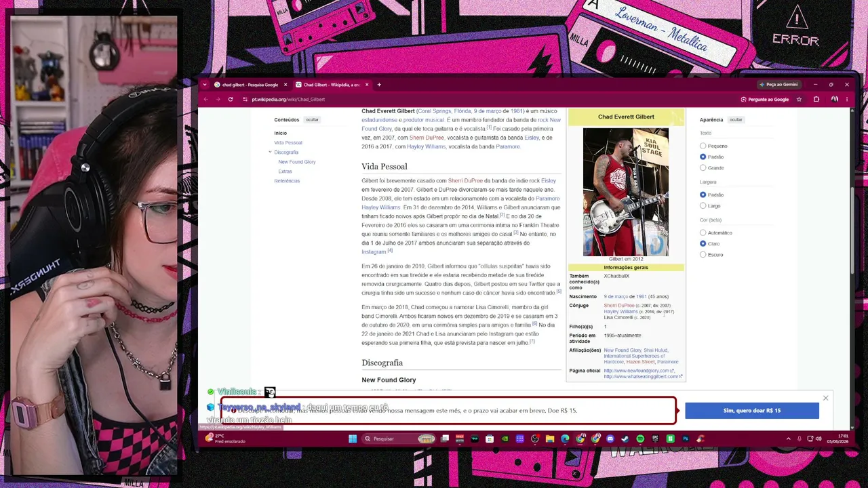This screenshot has width=868, height=488.
Task: Jump to Início in the contents list
Action: tap(281, 133)
